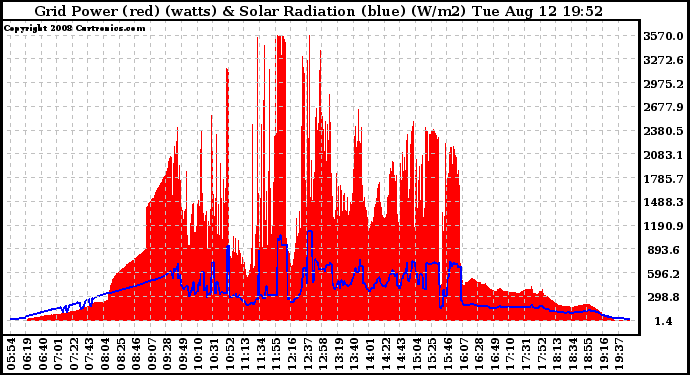Select the y-axis value 2380.5

(x=663, y=131)
